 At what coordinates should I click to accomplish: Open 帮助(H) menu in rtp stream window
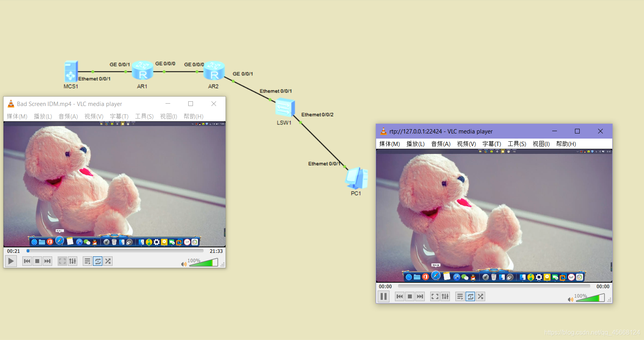[x=566, y=144]
